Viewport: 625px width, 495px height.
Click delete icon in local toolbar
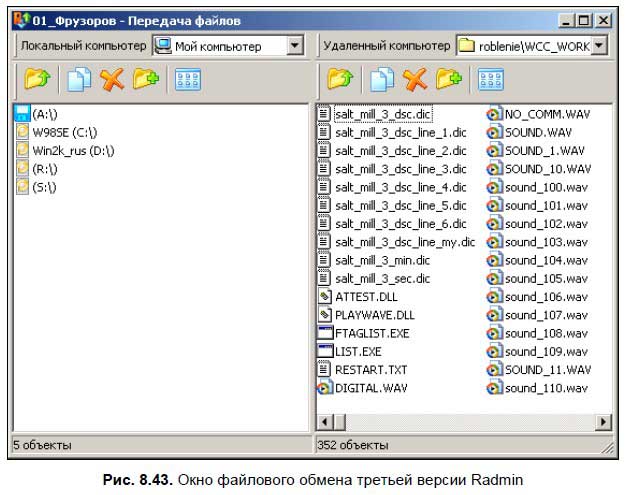coord(111,79)
